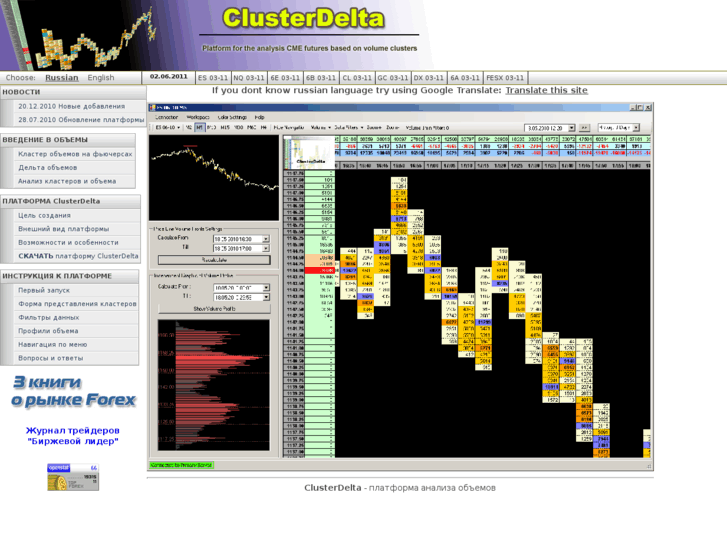Viewport: 727px width, 545px height.
Task: Follow the 'Translate this site' link
Action: 546,90
